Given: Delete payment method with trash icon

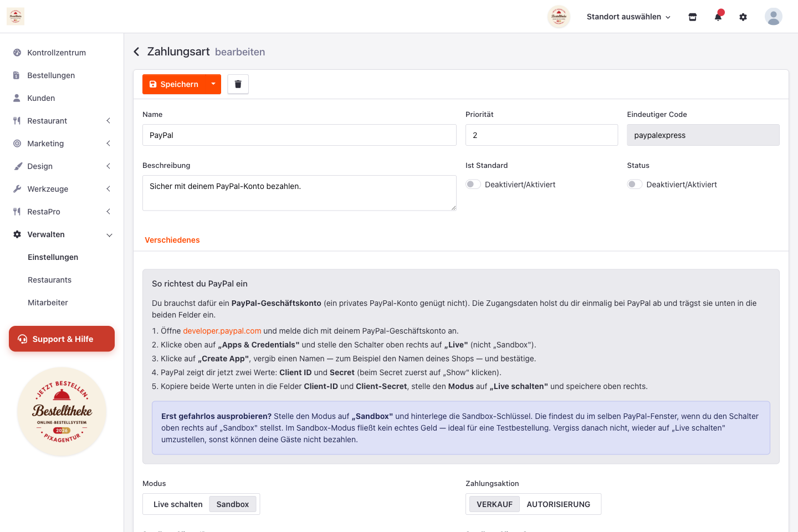Looking at the screenshot, I should click(x=238, y=84).
